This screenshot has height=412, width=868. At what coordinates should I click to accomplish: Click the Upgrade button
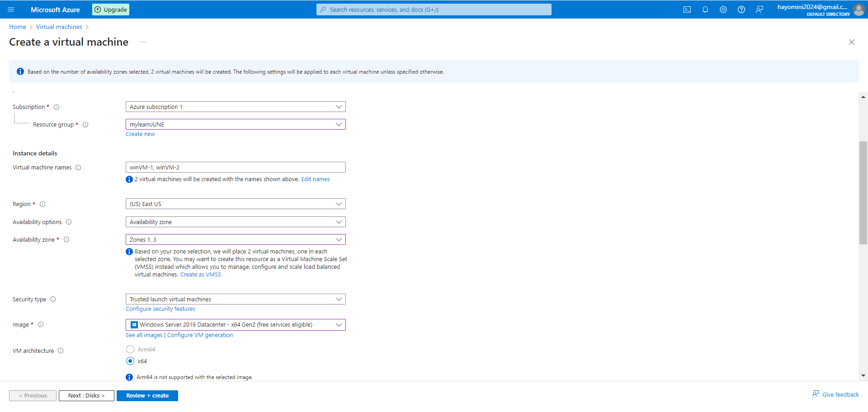coord(111,9)
